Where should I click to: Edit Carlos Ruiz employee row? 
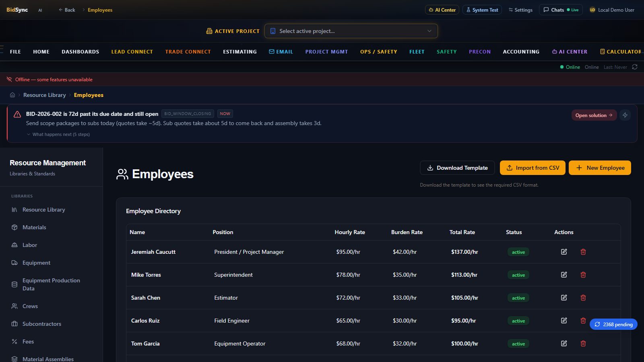click(564, 321)
